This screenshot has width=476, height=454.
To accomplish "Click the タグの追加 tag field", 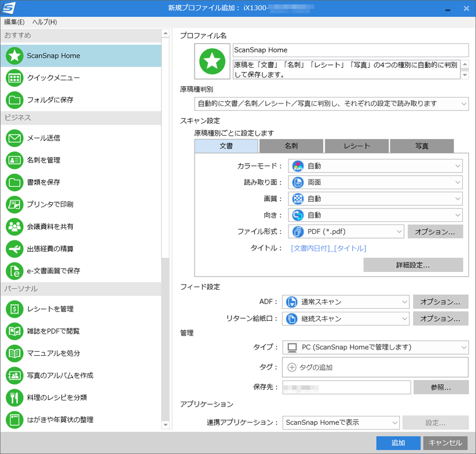I will click(375, 367).
